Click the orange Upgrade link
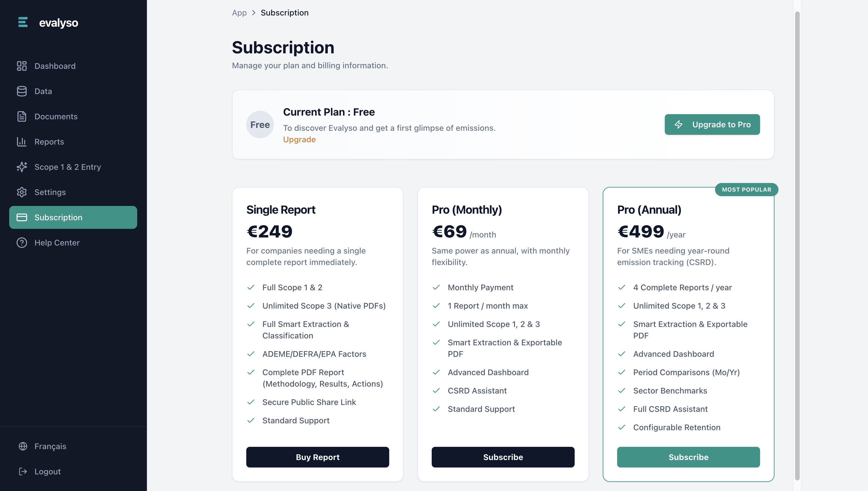 [x=299, y=140]
